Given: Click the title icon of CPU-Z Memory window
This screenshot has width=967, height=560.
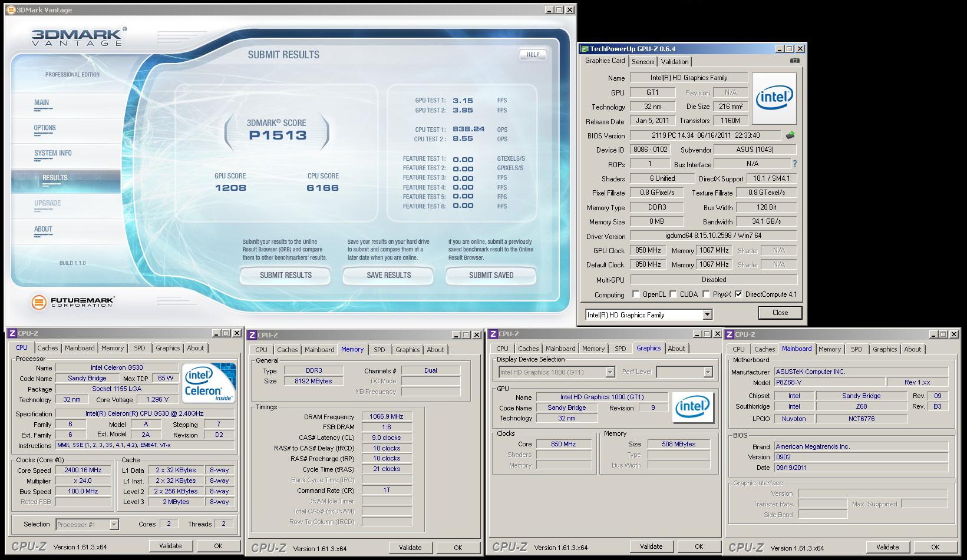Looking at the screenshot, I should pyautogui.click(x=252, y=335).
